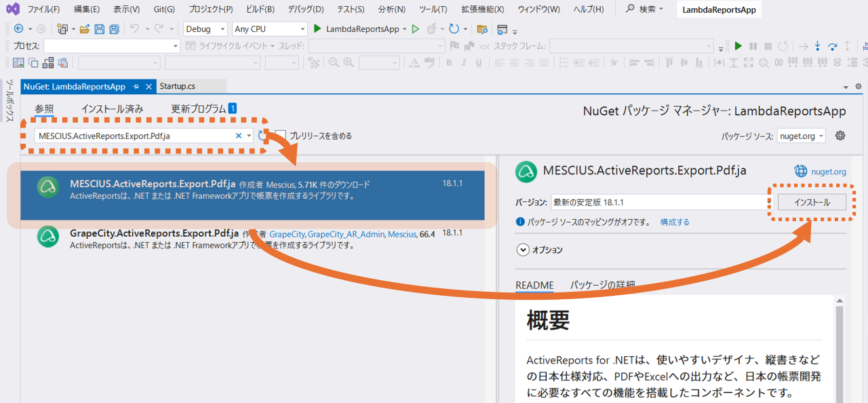Click the window with home icon in toolbar
Viewport: 868px width, 403px height.
pyautogui.click(x=502, y=29)
